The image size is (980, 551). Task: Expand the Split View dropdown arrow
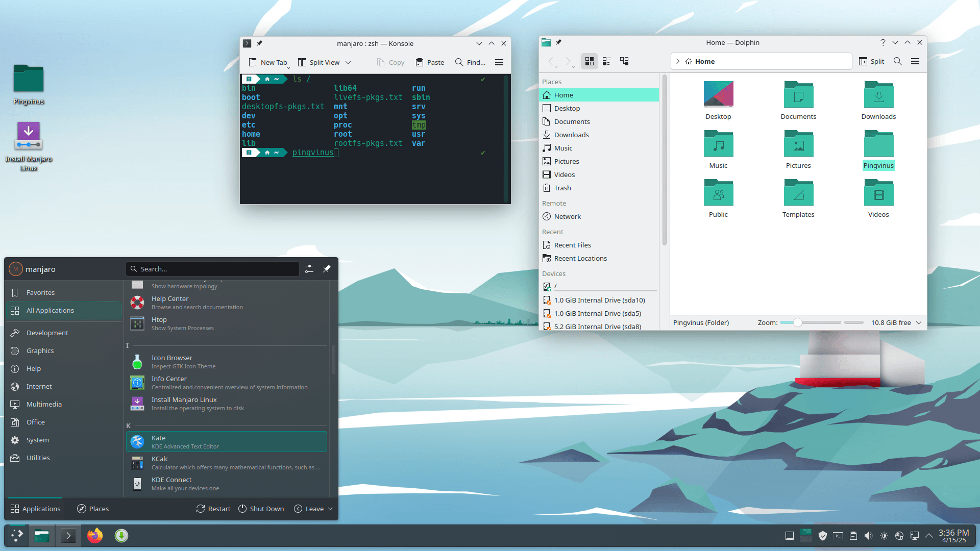click(348, 62)
